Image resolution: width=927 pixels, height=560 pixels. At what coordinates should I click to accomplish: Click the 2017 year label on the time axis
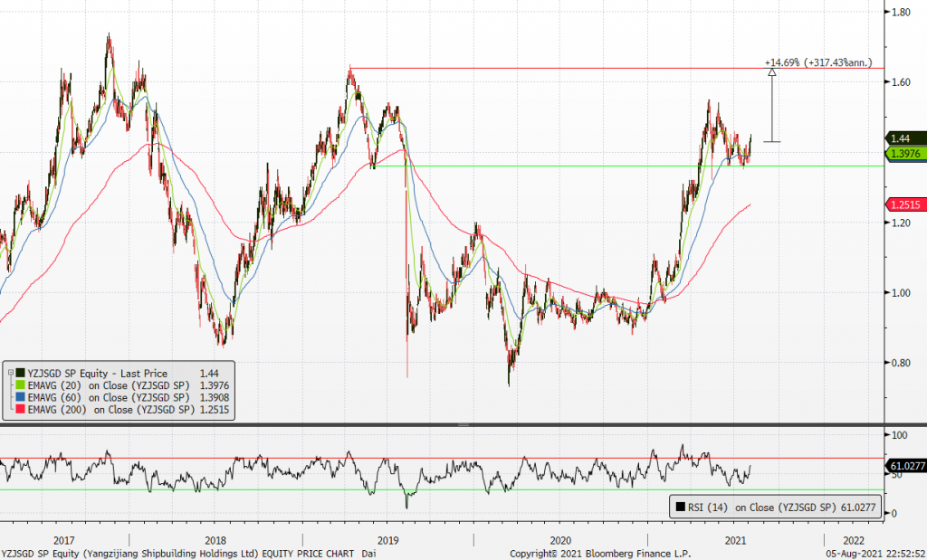64,540
